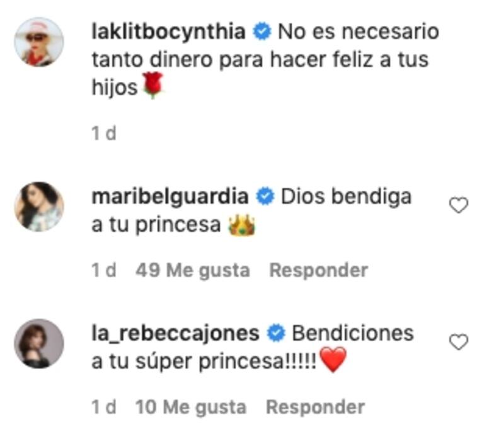The width and height of the screenshot is (504, 437).
Task: Click the 1 d timestamp under laklitbocynthia's comment
Action: click(x=103, y=133)
